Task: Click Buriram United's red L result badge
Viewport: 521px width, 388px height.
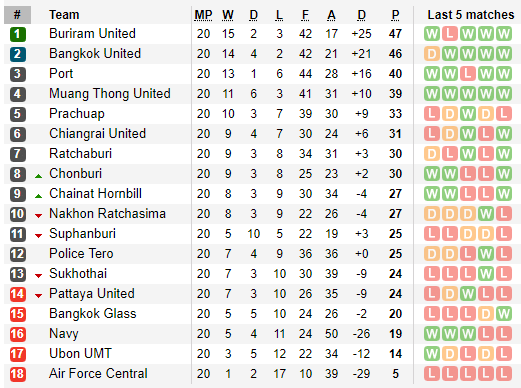Action: (x=450, y=34)
